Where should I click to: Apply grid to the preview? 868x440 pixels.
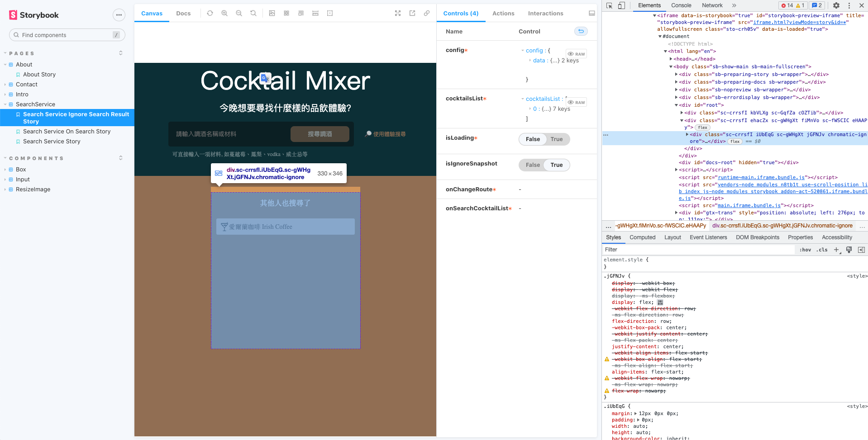[286, 13]
